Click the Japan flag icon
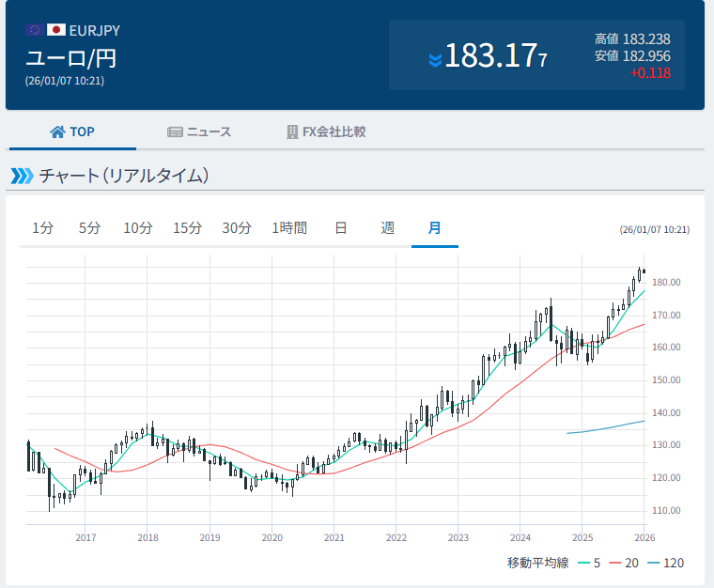Image resolution: width=714 pixels, height=588 pixels. coord(56,30)
